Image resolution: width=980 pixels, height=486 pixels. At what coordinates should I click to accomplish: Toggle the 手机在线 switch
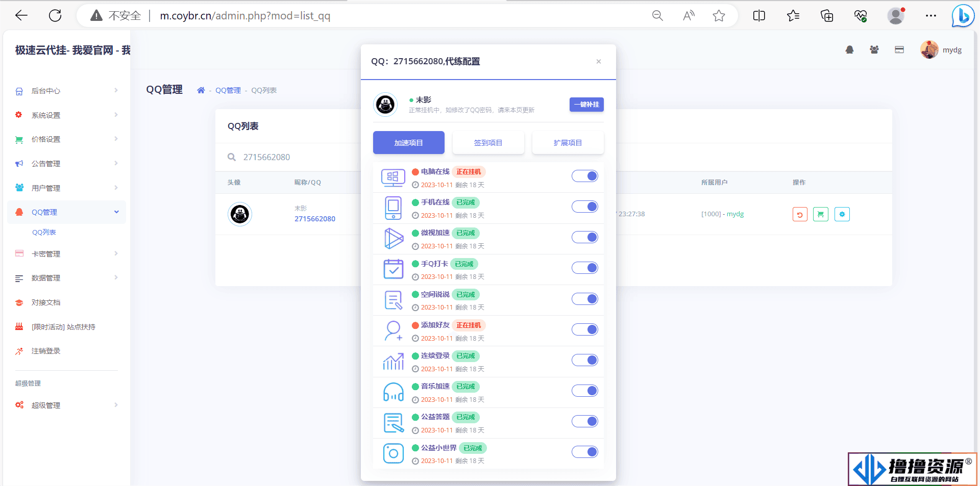click(x=585, y=207)
